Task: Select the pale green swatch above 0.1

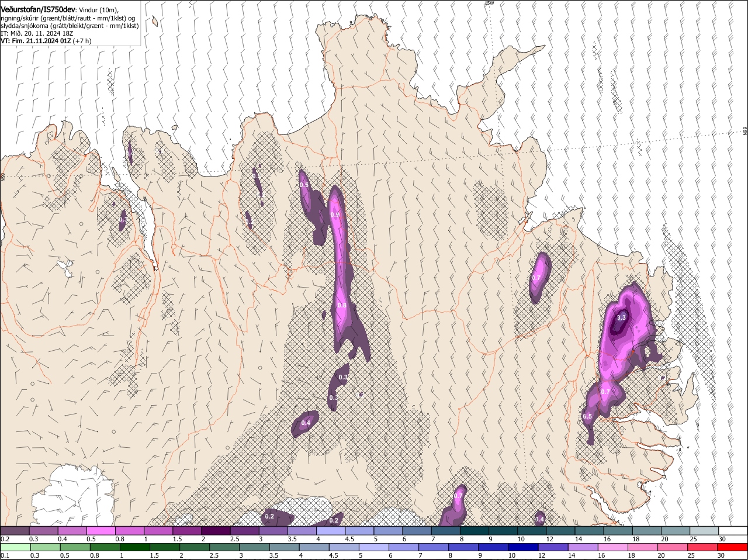Action: tap(15, 547)
